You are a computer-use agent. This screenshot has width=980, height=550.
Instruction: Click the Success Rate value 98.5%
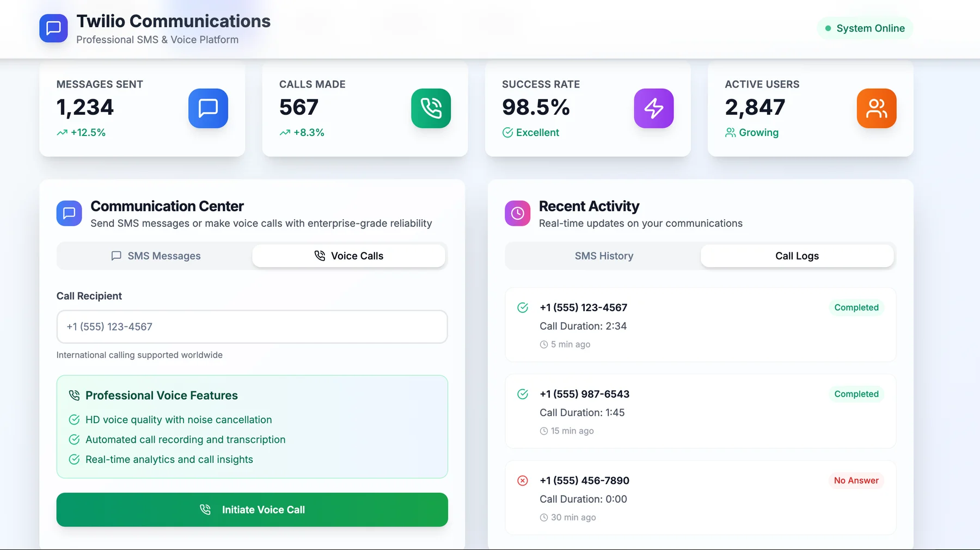(536, 107)
